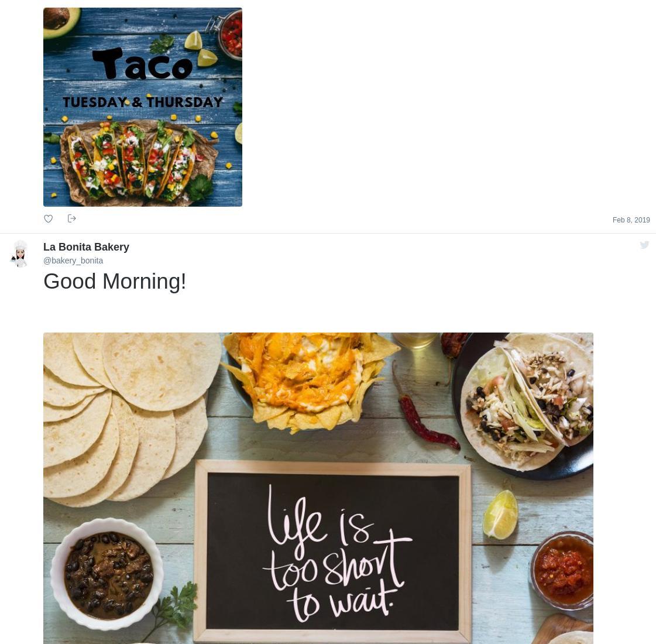656x644 pixels.
Task: Click the Twitter bird icon
Action: pos(644,245)
